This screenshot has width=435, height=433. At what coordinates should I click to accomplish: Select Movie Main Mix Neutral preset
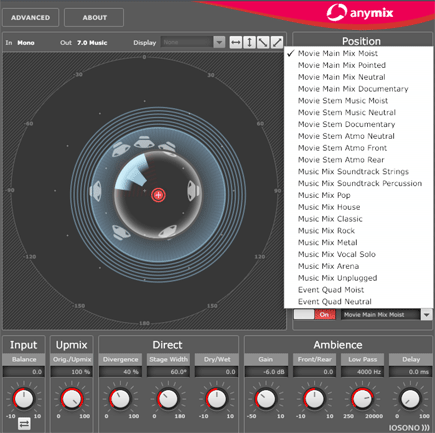(x=359, y=77)
